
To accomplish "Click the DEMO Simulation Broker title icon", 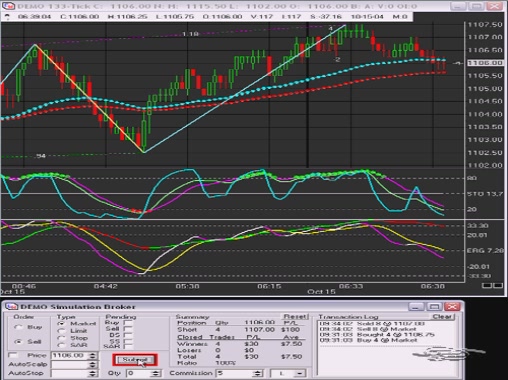I will coord(12,306).
